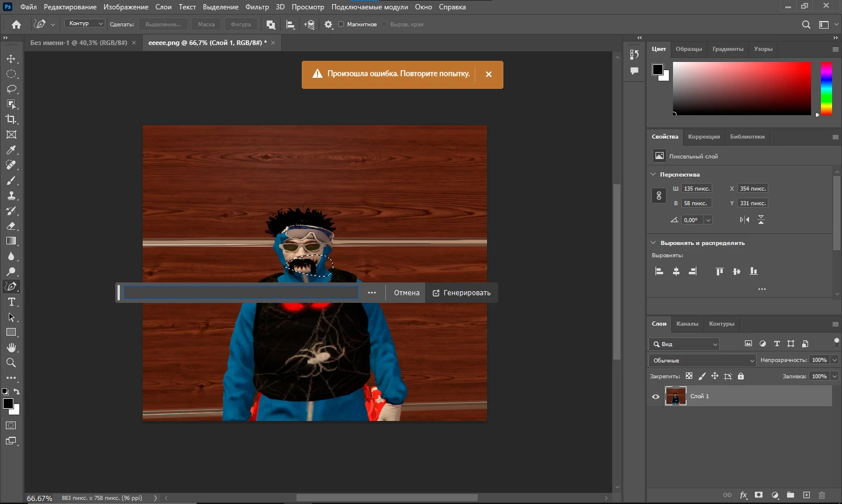Select the Clone Stamp tool
The height and width of the screenshot is (504, 842).
click(x=11, y=196)
